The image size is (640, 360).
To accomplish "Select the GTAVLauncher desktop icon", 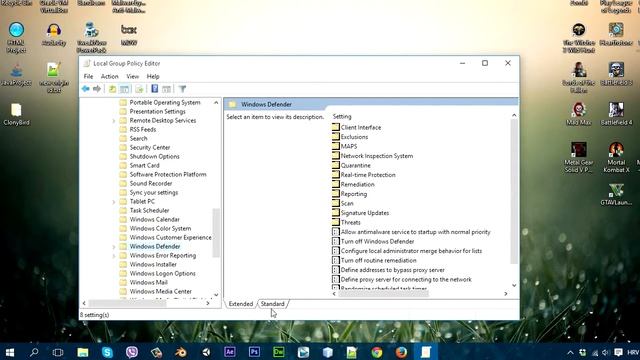I will 616,194.
